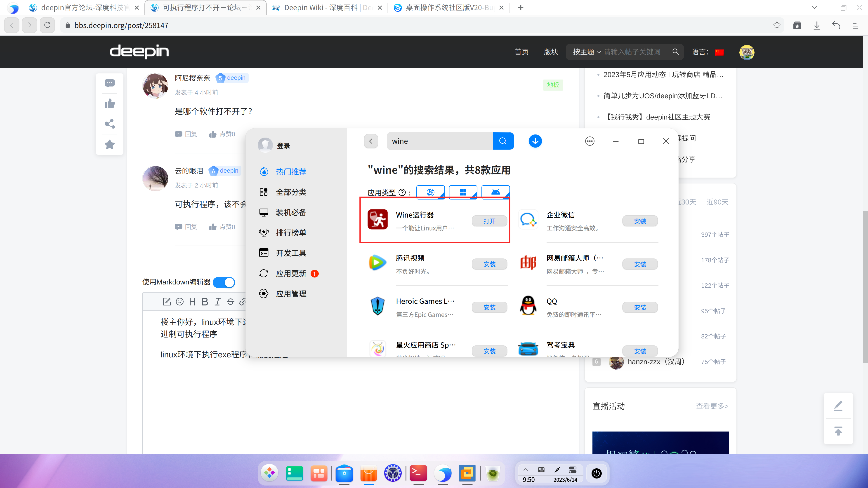868x488 pixels.
Task: Toggle the Android app type filter
Action: pyautogui.click(x=495, y=192)
